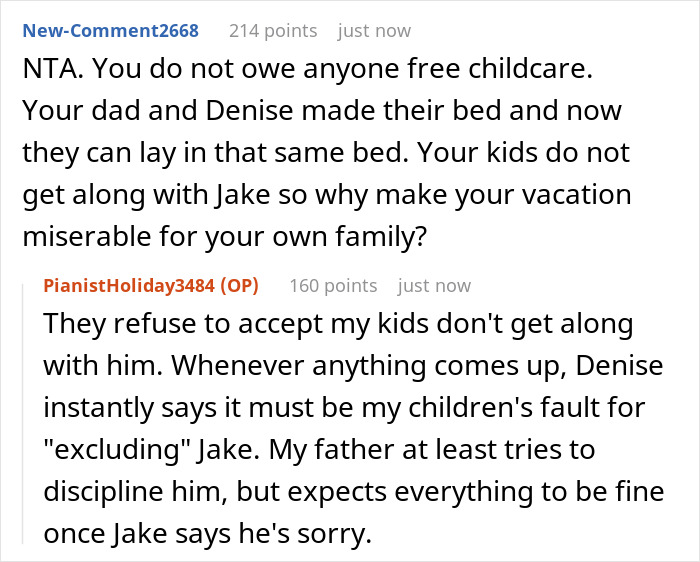Open New-Comment2668's user profile
700x562 pixels.
(110, 31)
